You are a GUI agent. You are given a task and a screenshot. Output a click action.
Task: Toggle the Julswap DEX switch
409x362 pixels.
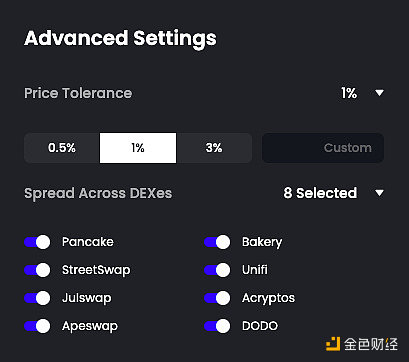coord(37,298)
